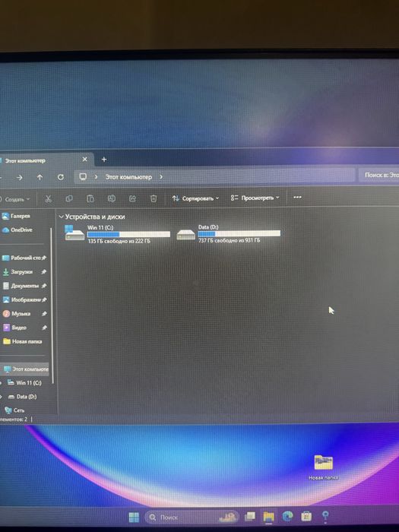Click the Cut scissors icon in toolbar
This screenshot has height=532, width=399.
pyautogui.click(x=48, y=199)
